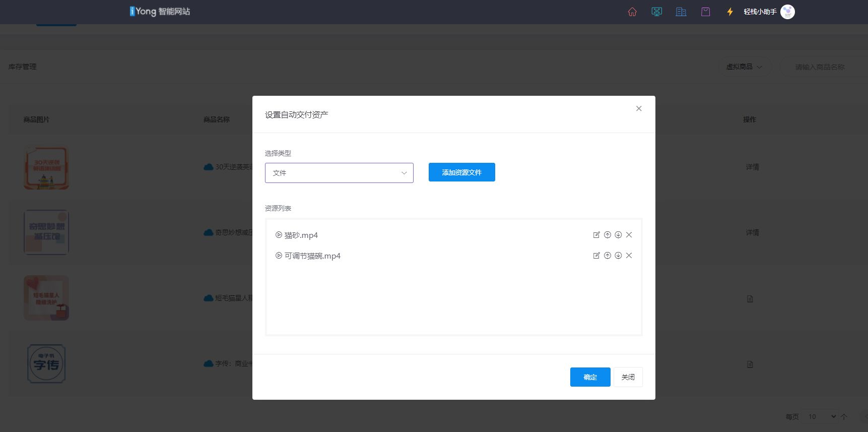868x432 pixels.
Task: Edit the 可调节猫碗.mp4 resource entry
Action: point(596,256)
